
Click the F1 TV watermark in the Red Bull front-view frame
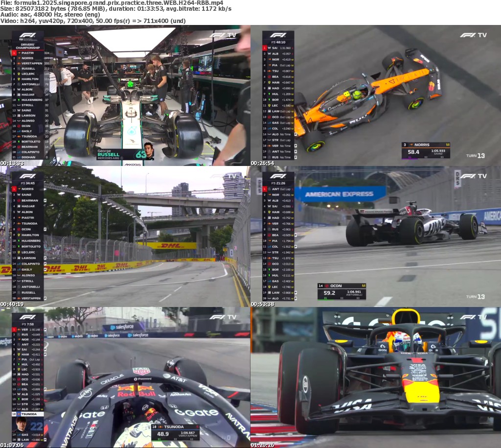pyautogui.click(x=473, y=317)
